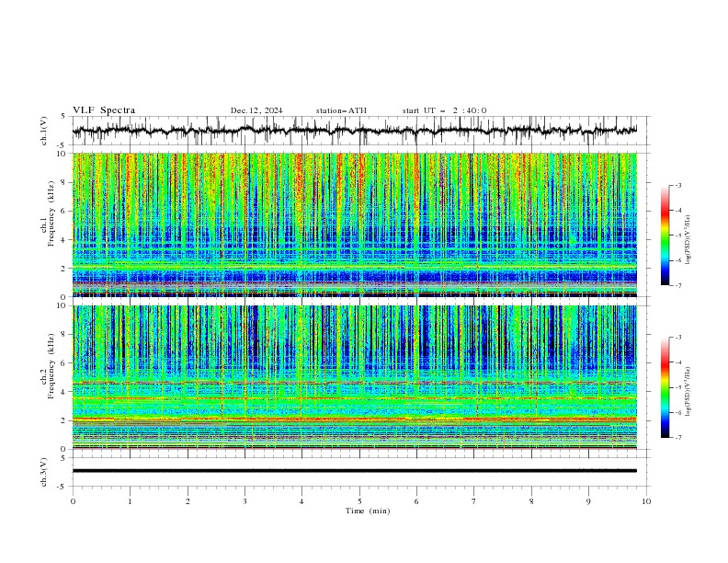The height and width of the screenshot is (563, 728).
Task: Click "-3" on the ch.1 color scale
Action: (677, 185)
